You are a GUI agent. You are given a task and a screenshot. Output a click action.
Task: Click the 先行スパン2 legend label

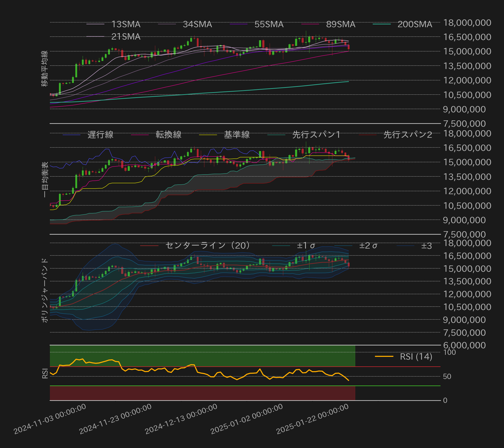click(x=407, y=135)
